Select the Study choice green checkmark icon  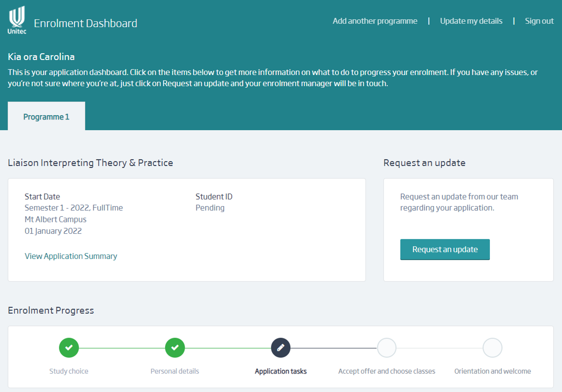[69, 348]
